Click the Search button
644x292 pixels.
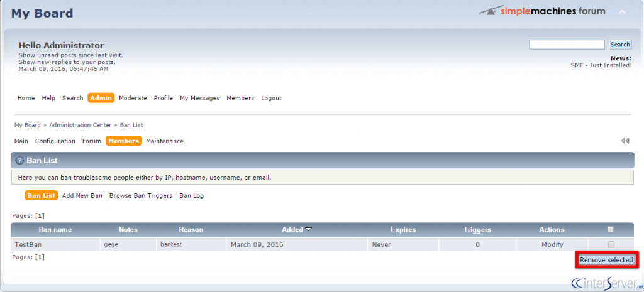coord(620,45)
